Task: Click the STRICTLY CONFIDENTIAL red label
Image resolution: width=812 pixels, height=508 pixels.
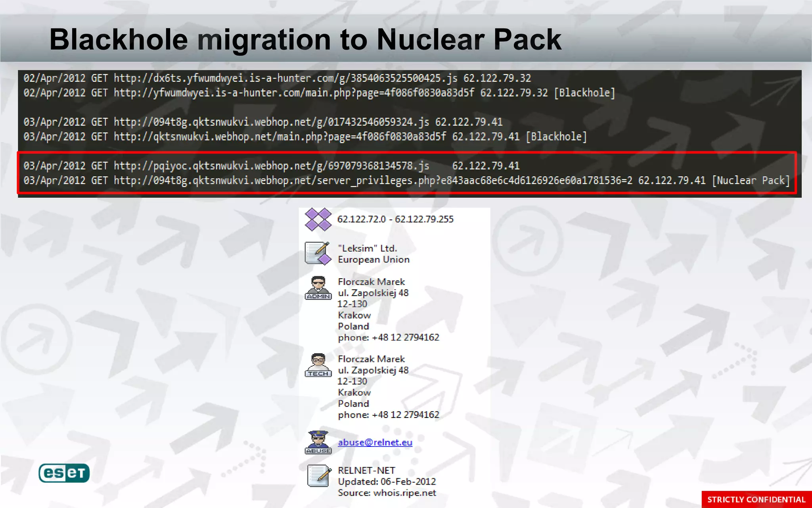Action: pos(756,499)
